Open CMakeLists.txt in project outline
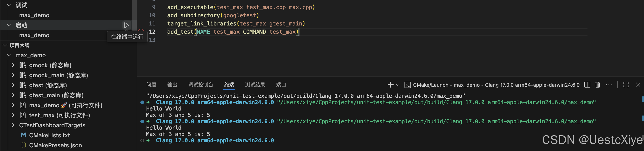The height and width of the screenshot is (151, 644). tap(49, 135)
